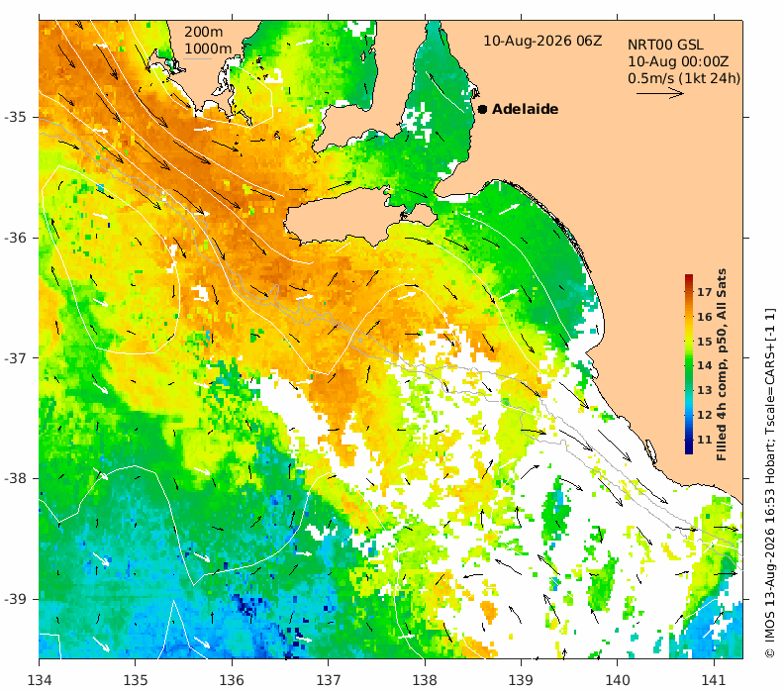Select the 1000m contour legend line
This screenshot has width=784, height=693.
(198, 59)
